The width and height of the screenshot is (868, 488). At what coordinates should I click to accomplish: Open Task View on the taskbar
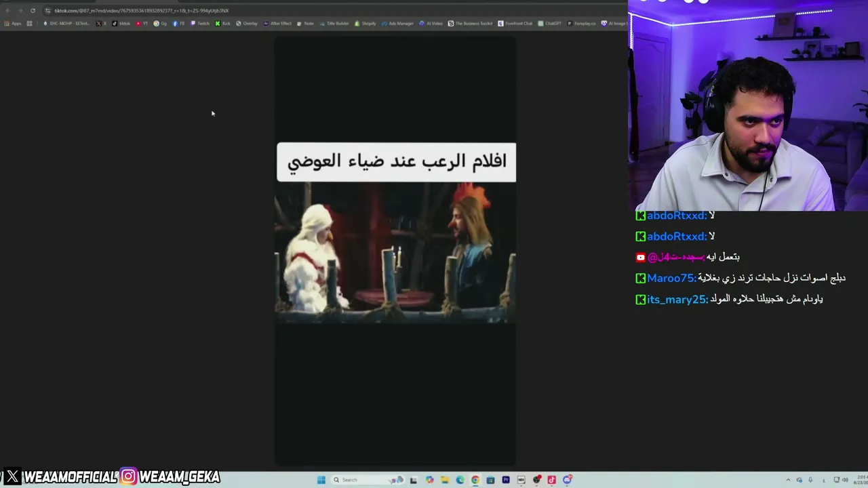click(413, 480)
